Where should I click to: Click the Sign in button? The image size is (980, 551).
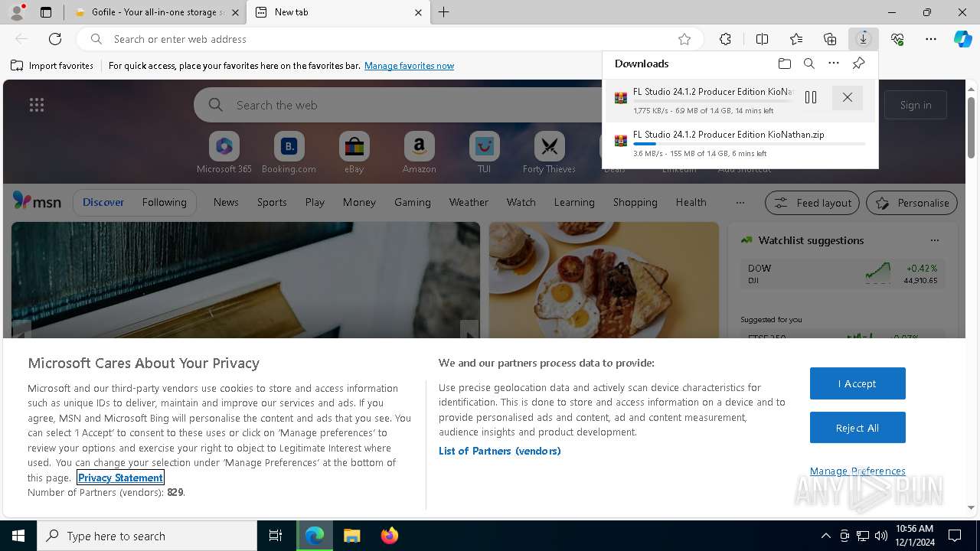916,105
